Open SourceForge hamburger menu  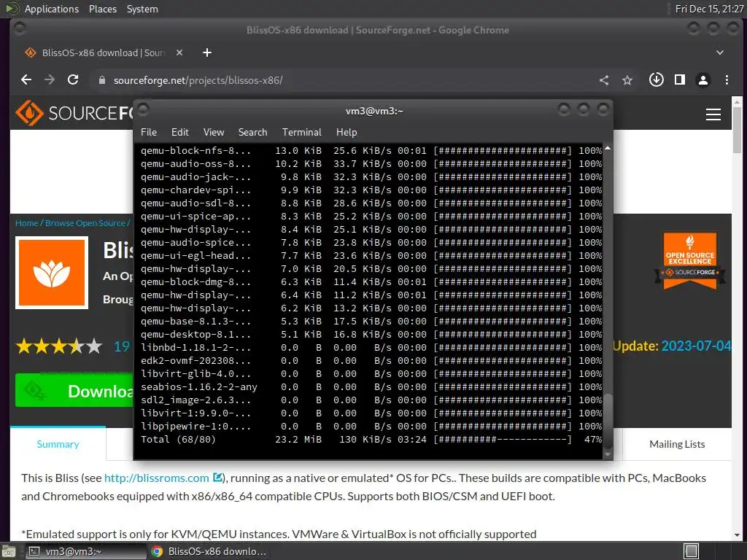pyautogui.click(x=713, y=114)
